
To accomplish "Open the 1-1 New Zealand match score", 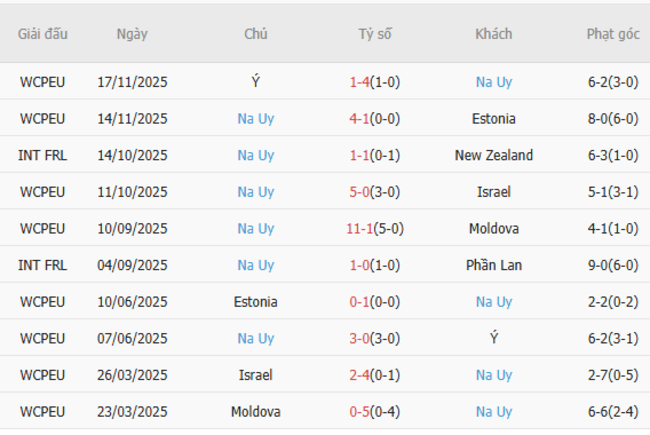I will click(x=360, y=155).
